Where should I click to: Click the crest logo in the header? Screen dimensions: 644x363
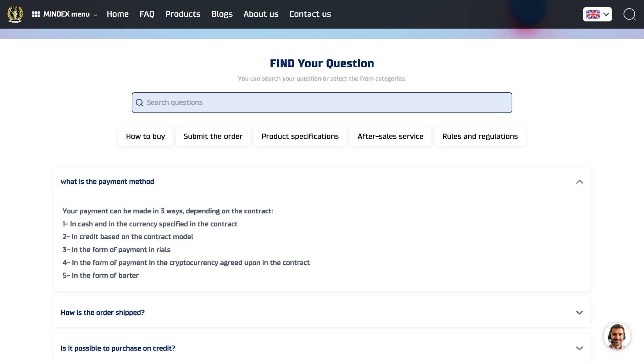[15, 14]
